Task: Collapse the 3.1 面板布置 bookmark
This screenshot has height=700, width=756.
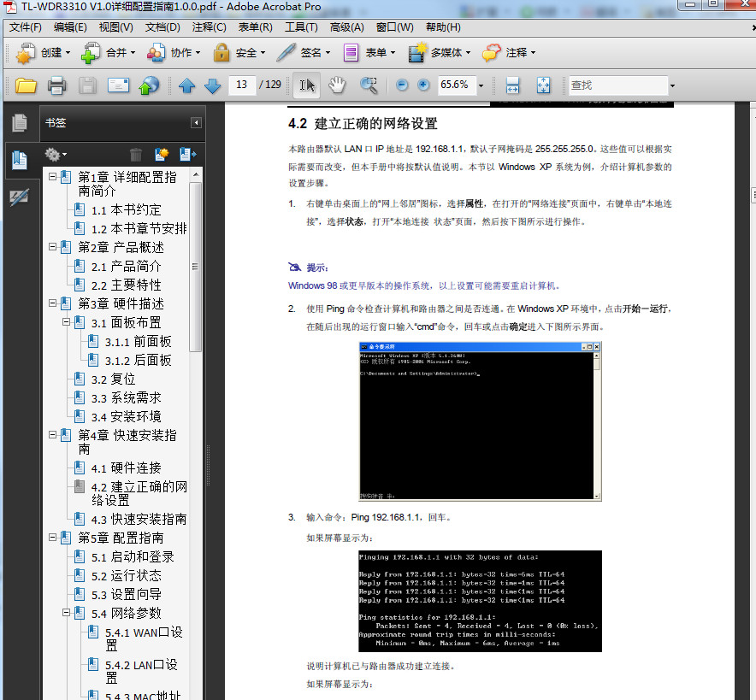Action: (x=66, y=322)
